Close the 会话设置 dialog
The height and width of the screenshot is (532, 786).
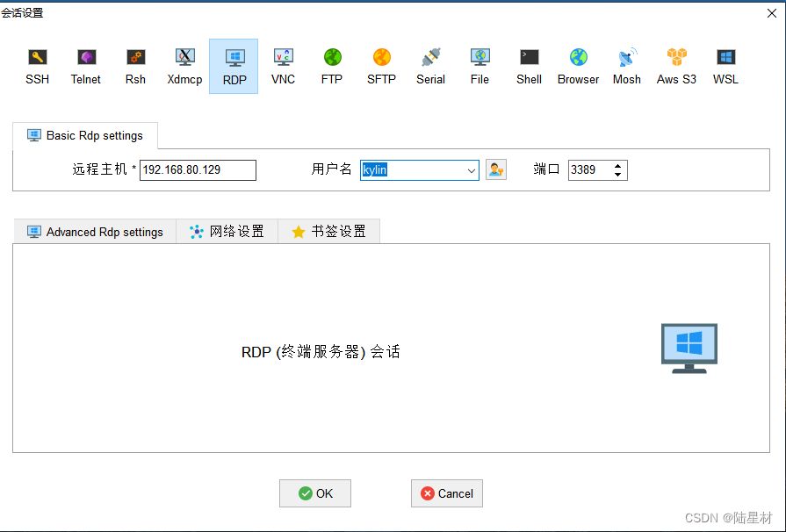pos(772,13)
